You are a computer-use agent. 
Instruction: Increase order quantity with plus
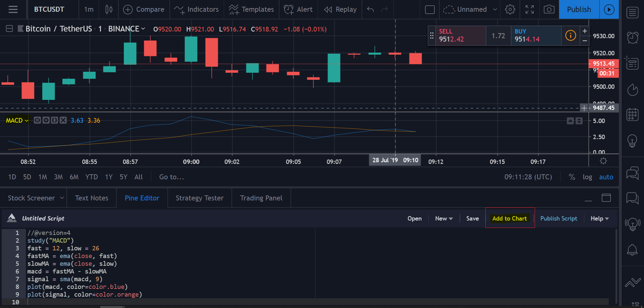click(585, 31)
